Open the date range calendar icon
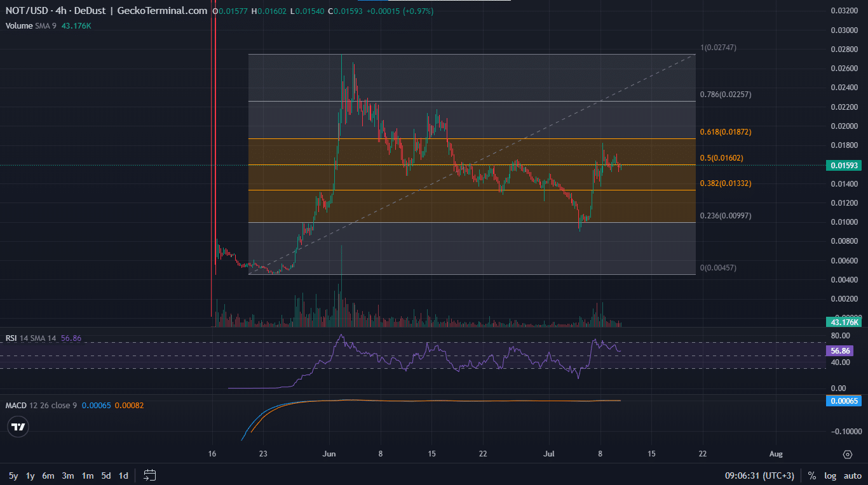The image size is (868, 485). coord(150,475)
